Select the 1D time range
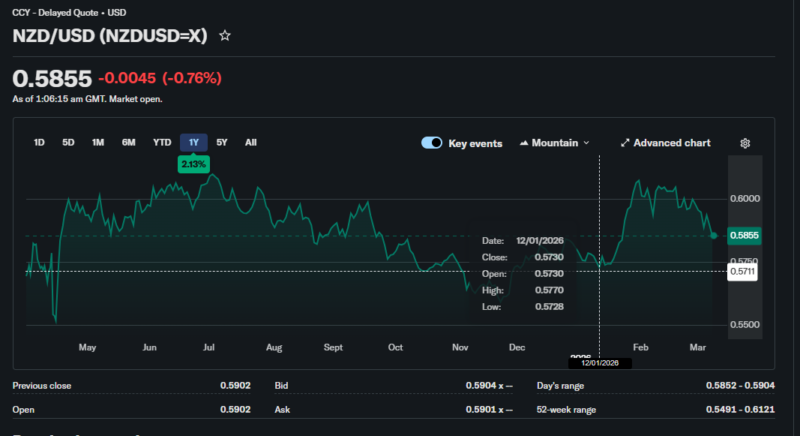Screen dimensions: 800x436 point(39,142)
